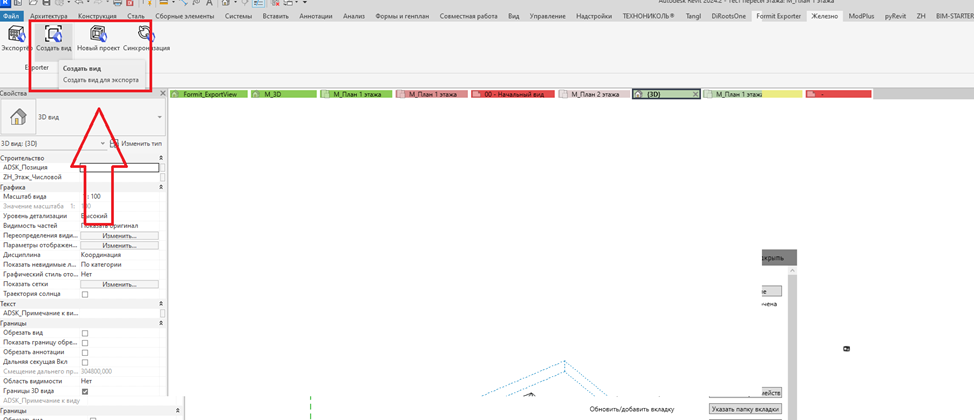This screenshot has height=420, width=974.
Task: Click the save icon in quick access toolbar
Action: [x=47, y=3]
